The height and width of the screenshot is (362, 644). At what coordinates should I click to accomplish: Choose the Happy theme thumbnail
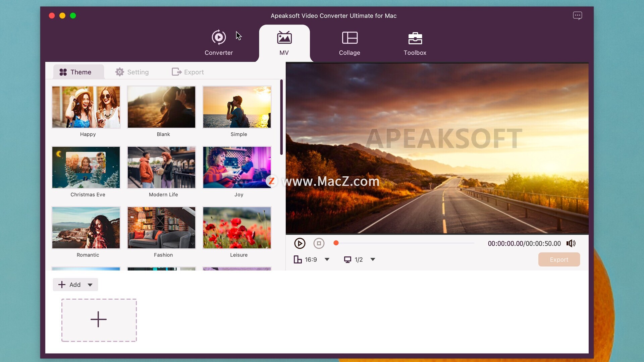pyautogui.click(x=86, y=107)
